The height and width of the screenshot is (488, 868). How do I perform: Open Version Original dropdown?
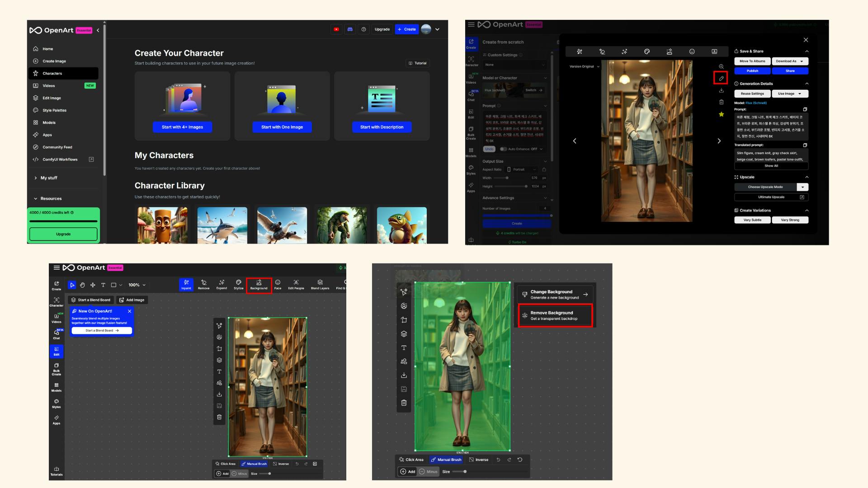coord(585,66)
